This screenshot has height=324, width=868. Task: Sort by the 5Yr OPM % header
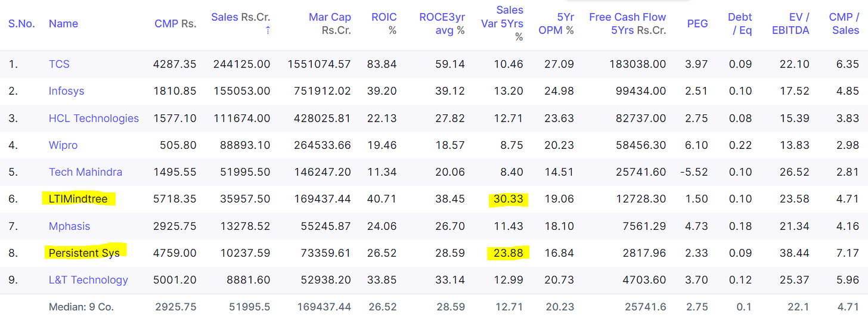556,24
